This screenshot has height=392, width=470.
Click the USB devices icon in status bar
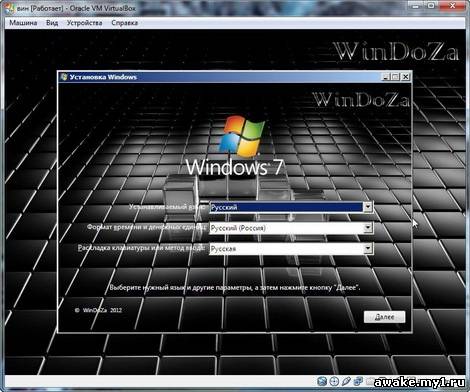[x=346, y=381]
